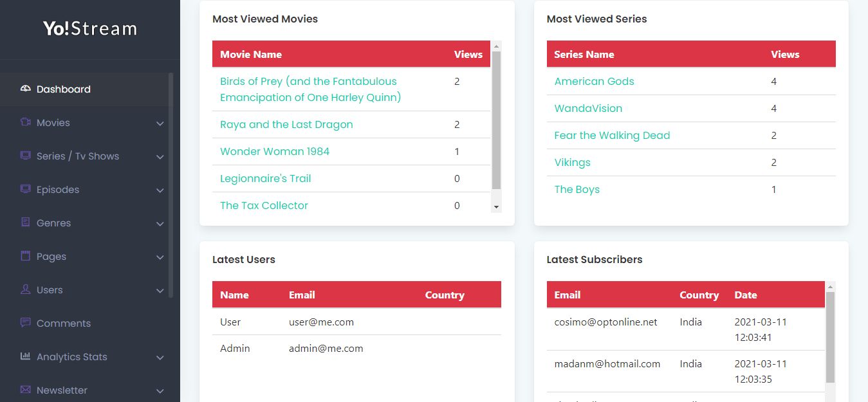Open the WandaVision series link
Image resolution: width=868 pixels, height=402 pixels.
(588, 109)
